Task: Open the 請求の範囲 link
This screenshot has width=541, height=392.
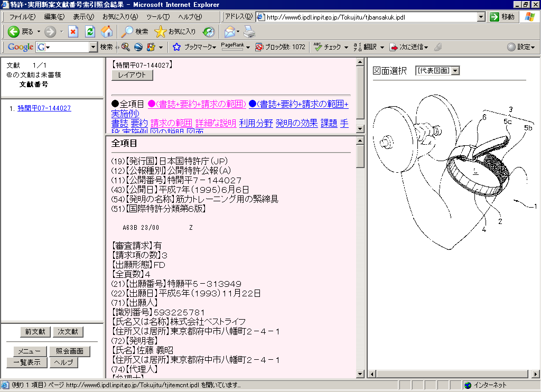Action: [171, 123]
